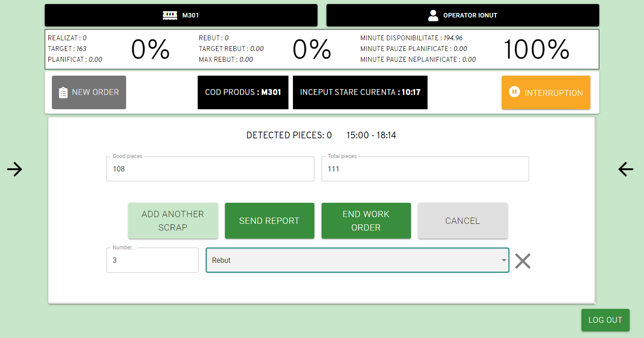Click Add Another Scrap button
644x338 pixels.
173,221
